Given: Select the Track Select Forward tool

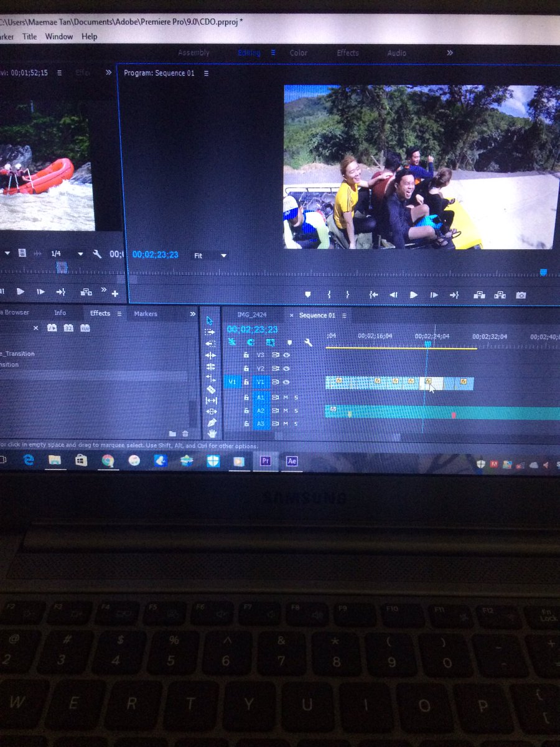Looking at the screenshot, I should tap(210, 332).
